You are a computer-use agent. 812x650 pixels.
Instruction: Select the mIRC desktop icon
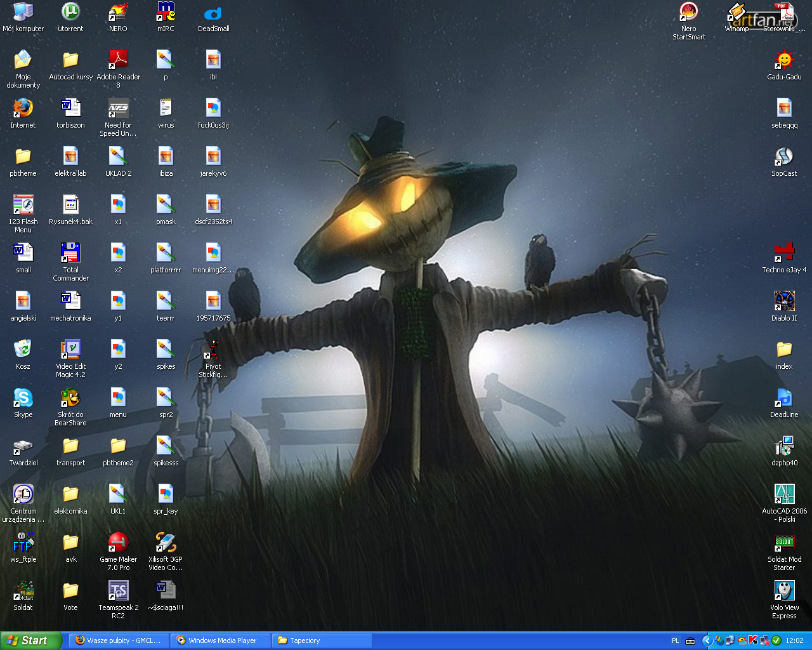(166, 12)
